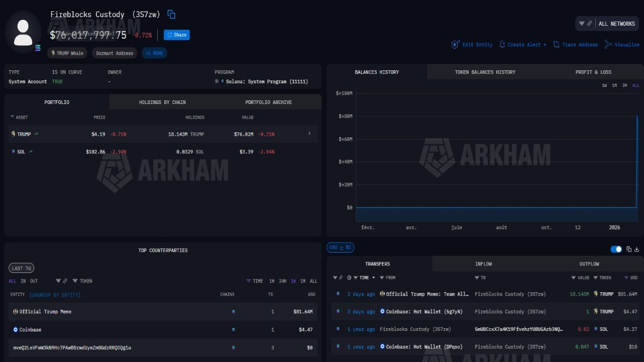Click the Official Trump Meme counterparty icon
Image resolution: width=644 pixels, height=362 pixels.
tap(16, 312)
